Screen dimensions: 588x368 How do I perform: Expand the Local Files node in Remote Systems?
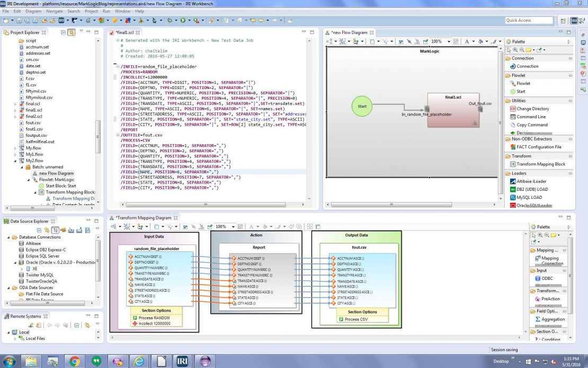point(15,339)
